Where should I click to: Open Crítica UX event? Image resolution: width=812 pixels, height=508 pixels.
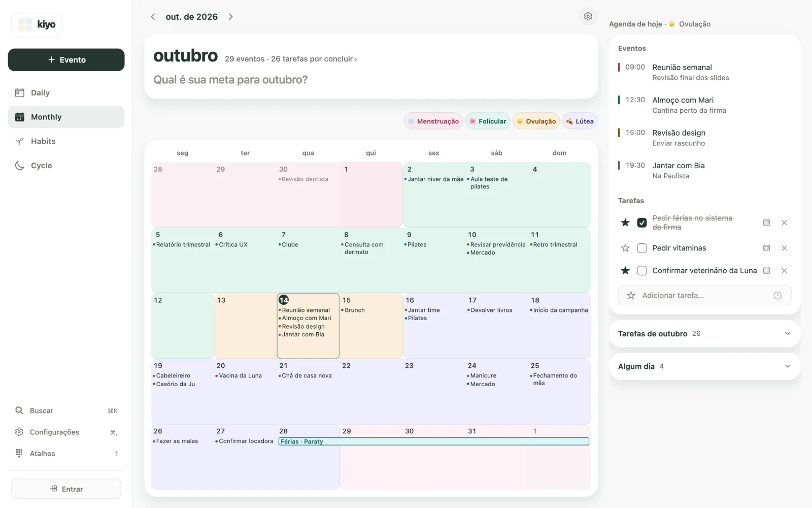point(231,245)
